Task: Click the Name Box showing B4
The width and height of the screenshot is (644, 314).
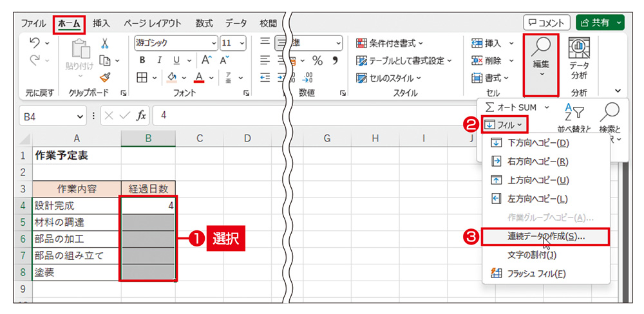Action: 53,116
